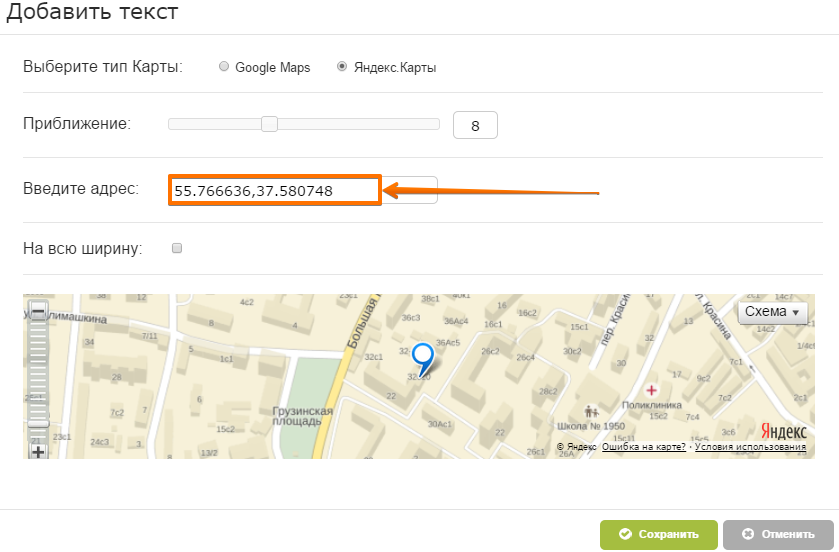This screenshot has height=552, width=839.
Task: Click the map zoom out minus button
Action: pyautogui.click(x=38, y=312)
